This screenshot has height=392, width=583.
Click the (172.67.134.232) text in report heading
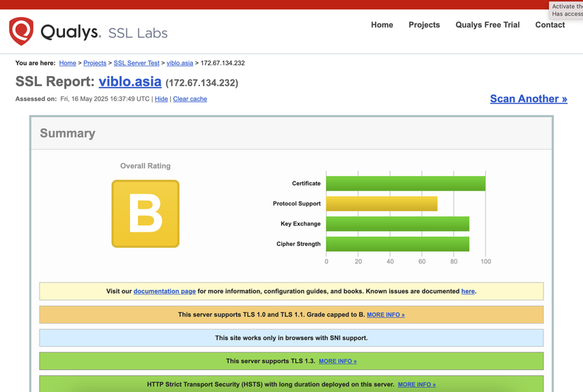click(201, 83)
